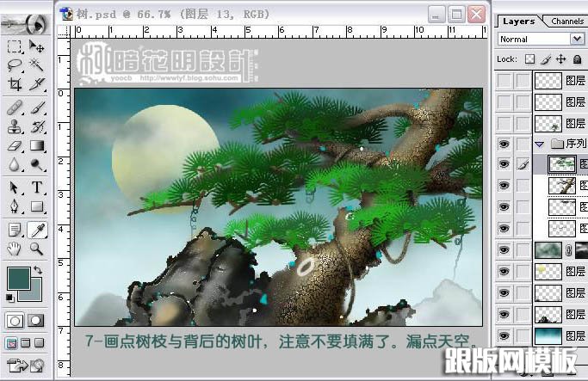This screenshot has height=381, width=588.
Task: Select the Move tool
Action: click(x=37, y=46)
